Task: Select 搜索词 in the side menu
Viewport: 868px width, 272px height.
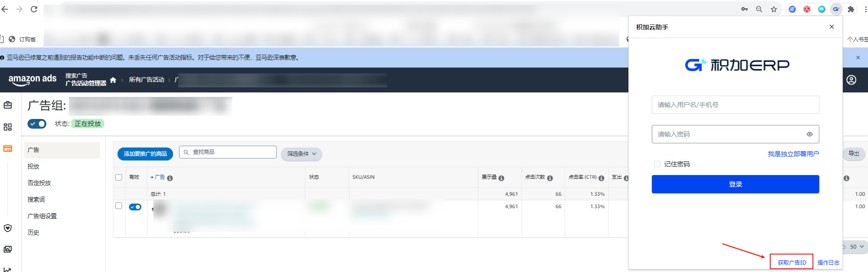Action: 36,199
